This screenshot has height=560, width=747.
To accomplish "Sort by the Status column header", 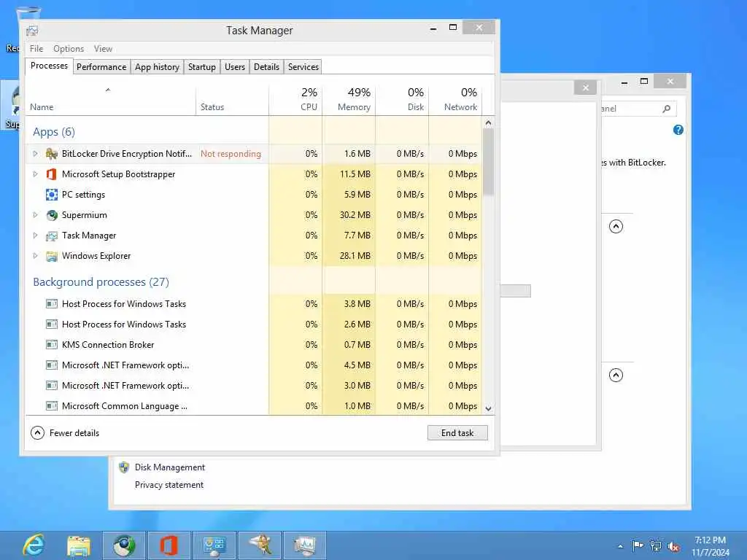I will point(232,101).
